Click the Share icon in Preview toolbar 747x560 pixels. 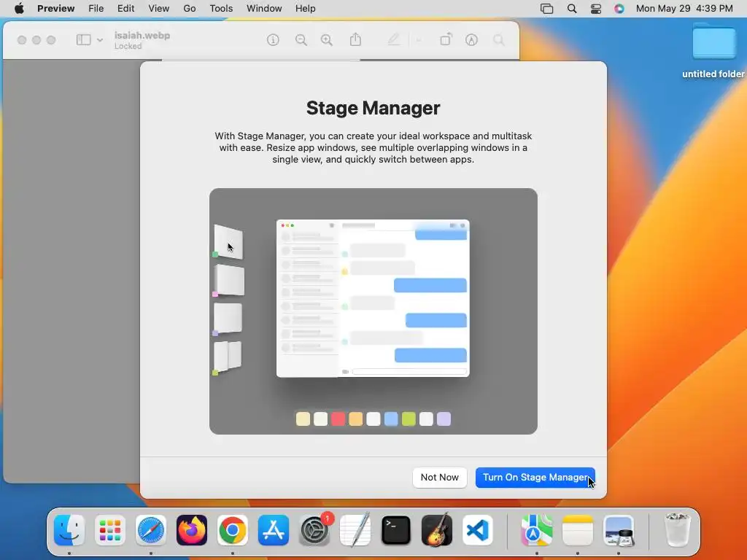(355, 39)
